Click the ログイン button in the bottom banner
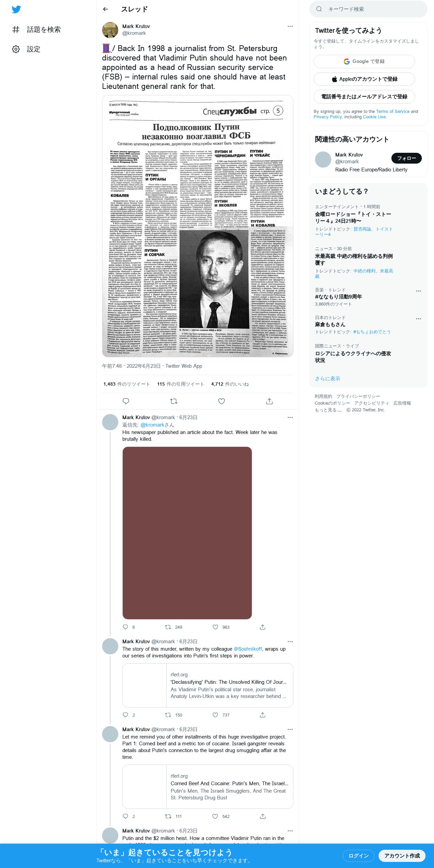This screenshot has width=434, height=868. 359,855
